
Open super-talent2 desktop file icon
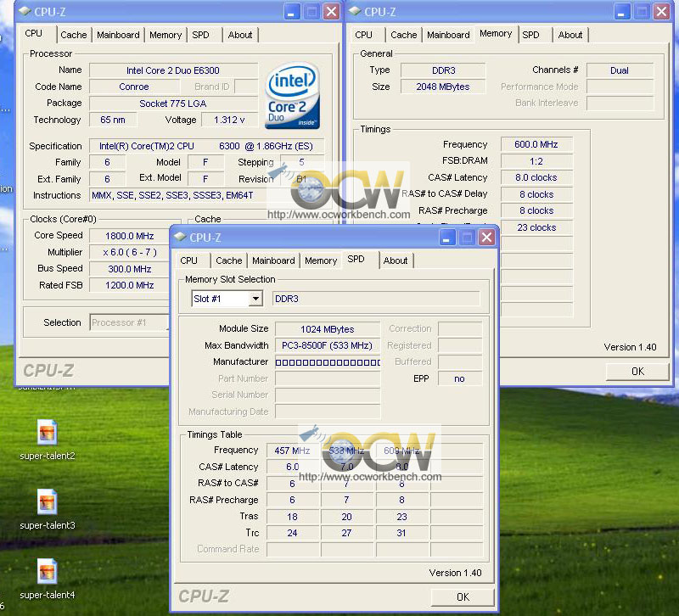[47, 432]
